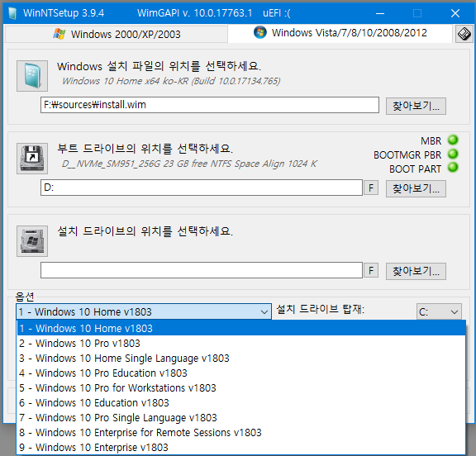Collapse the Windows 10 Home v1803 edition dropdown
476x456 pixels.
click(x=144, y=311)
